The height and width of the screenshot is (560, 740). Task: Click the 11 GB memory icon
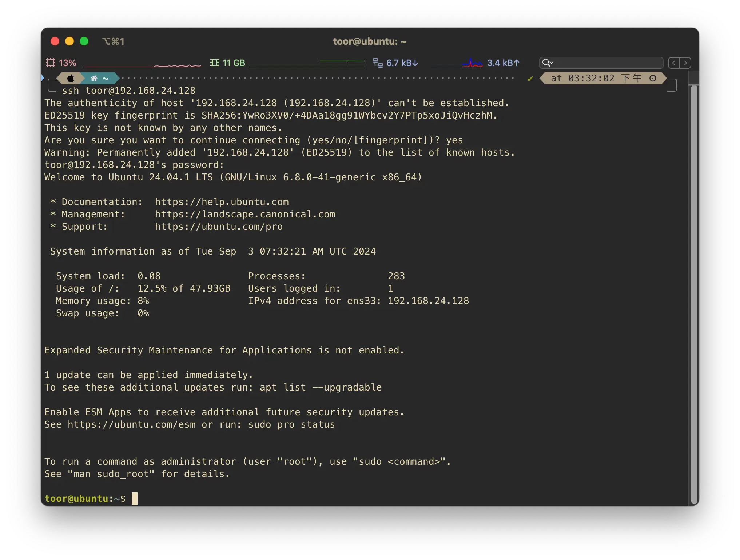coord(215,63)
